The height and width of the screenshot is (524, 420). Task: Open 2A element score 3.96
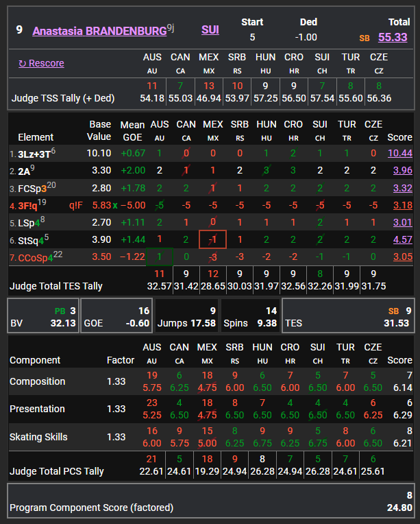[400, 169]
